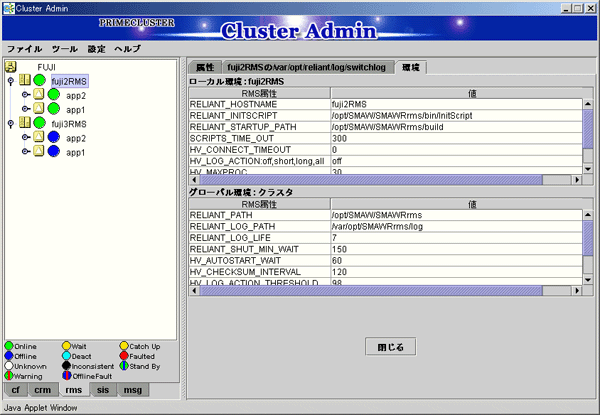
Task: Collapse the fuji2RMS tree node
Action: pyautogui.click(x=11, y=80)
